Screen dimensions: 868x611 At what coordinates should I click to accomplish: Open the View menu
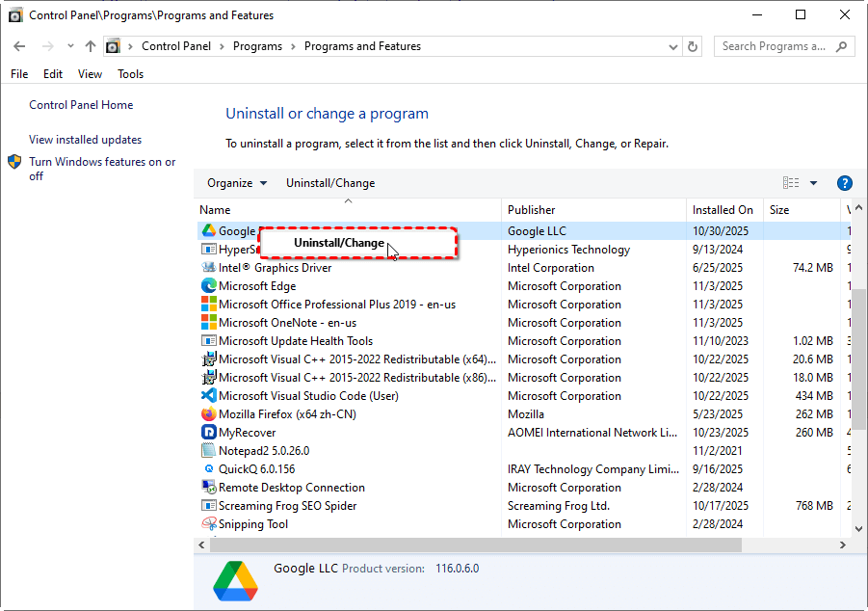coord(90,74)
